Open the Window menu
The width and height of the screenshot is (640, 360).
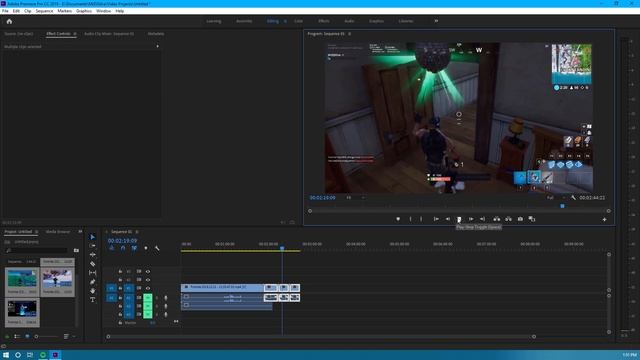point(103,11)
